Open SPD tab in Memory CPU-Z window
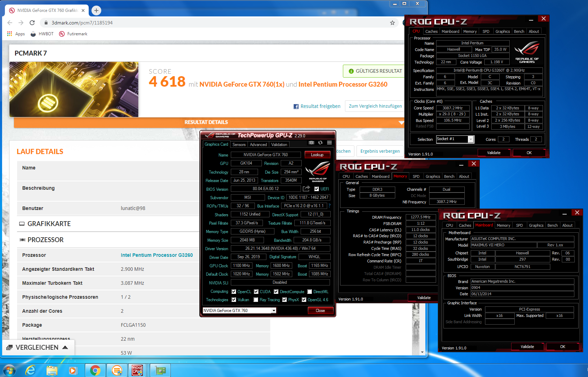 [416, 176]
